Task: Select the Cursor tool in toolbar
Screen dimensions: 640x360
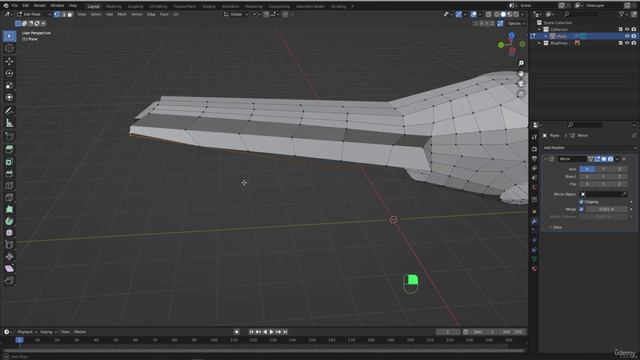Action: pyautogui.click(x=9, y=49)
